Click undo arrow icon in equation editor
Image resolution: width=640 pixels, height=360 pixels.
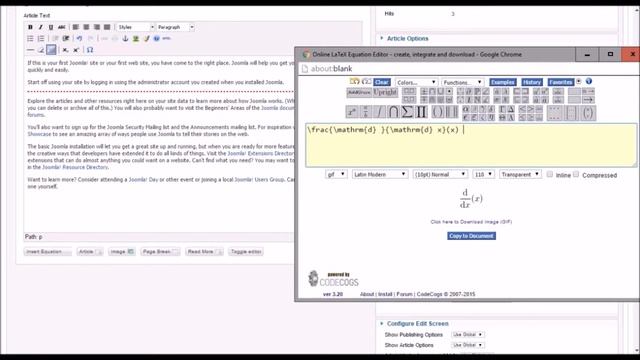354,82
